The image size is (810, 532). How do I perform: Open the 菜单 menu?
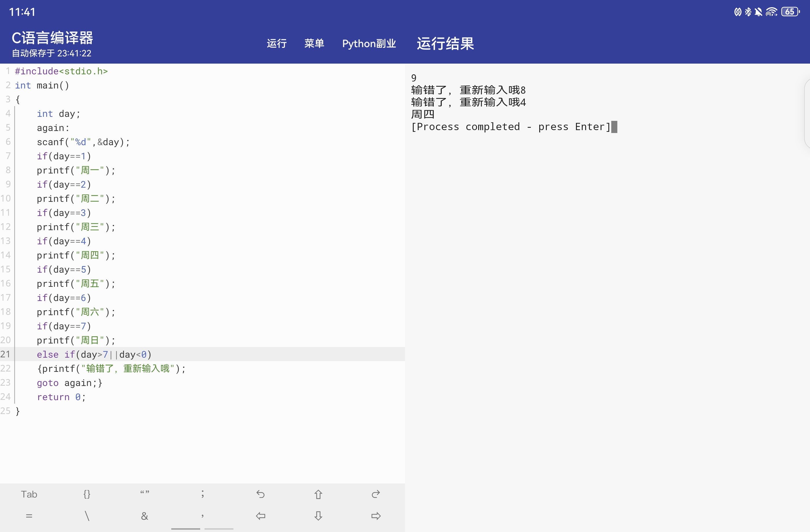[x=314, y=44]
